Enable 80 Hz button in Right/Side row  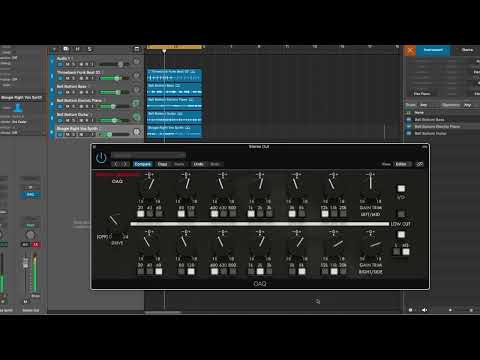pyautogui.click(x=181, y=271)
